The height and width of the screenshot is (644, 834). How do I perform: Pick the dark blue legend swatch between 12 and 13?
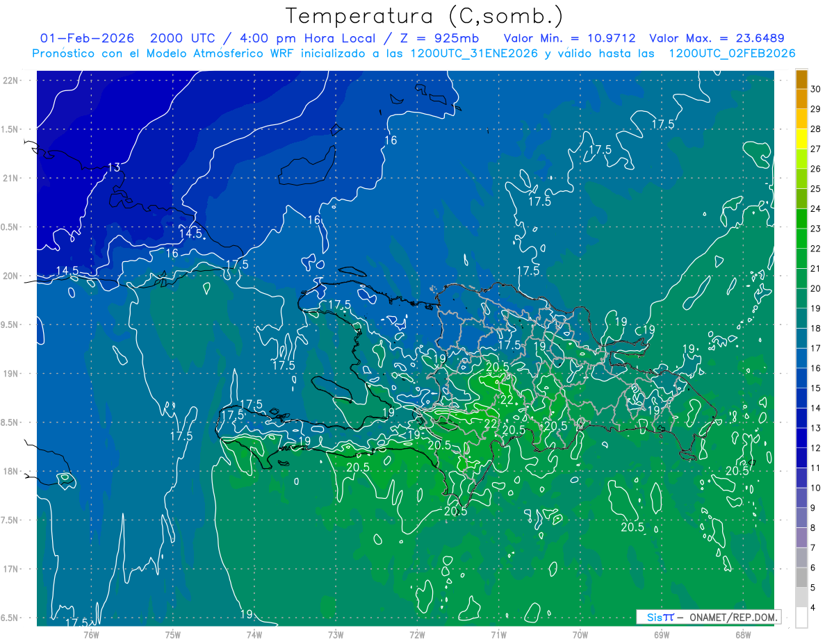click(x=801, y=438)
